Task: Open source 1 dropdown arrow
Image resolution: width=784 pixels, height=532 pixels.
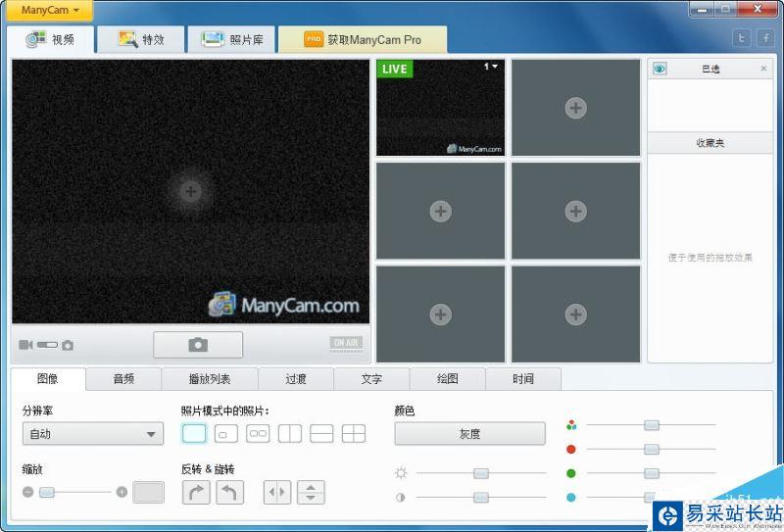Action: (495, 66)
